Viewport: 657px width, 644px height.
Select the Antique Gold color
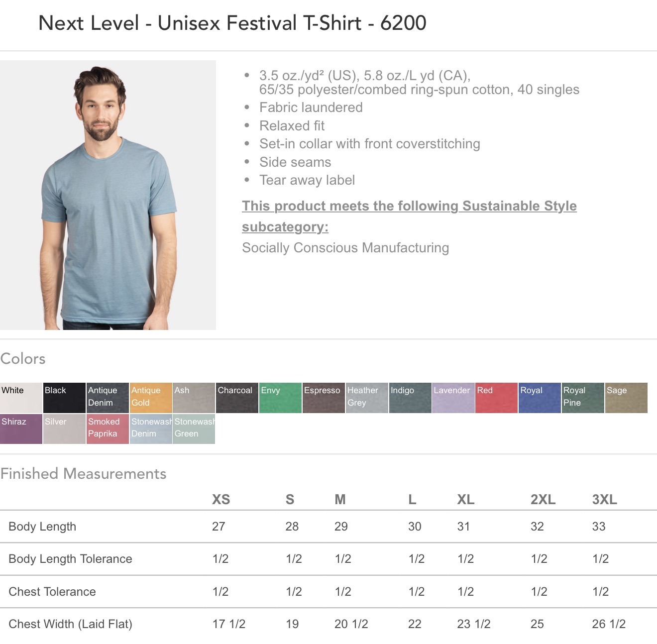pyautogui.click(x=151, y=398)
